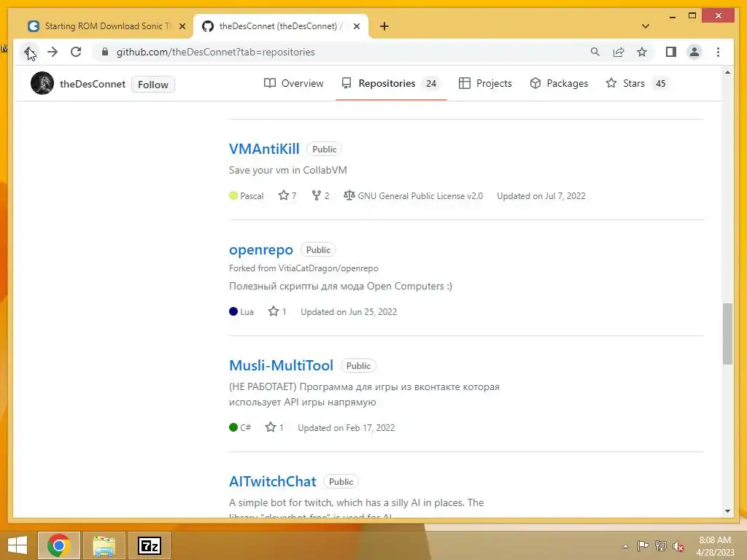Click Lua language color dot
Viewport: 747px width, 560px height.
click(233, 311)
